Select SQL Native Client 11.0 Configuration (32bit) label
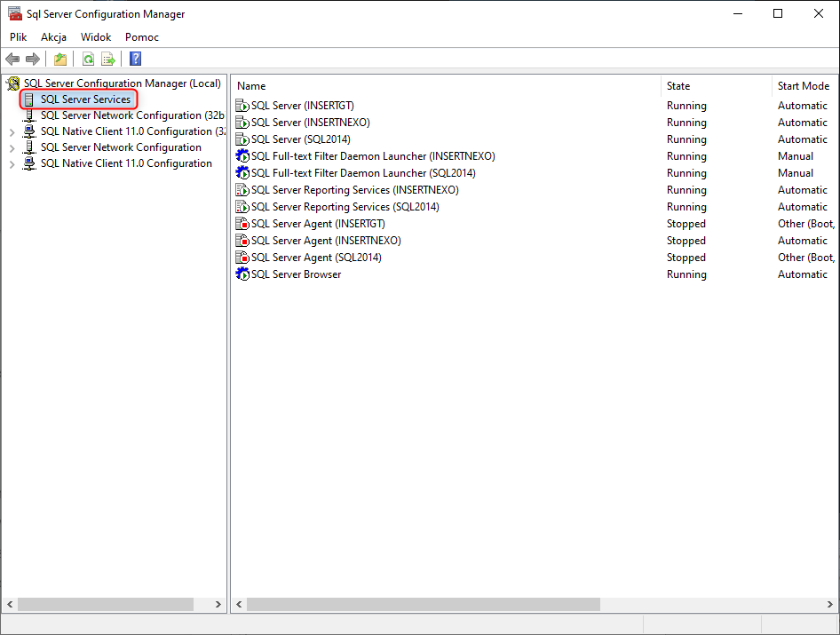 click(133, 131)
